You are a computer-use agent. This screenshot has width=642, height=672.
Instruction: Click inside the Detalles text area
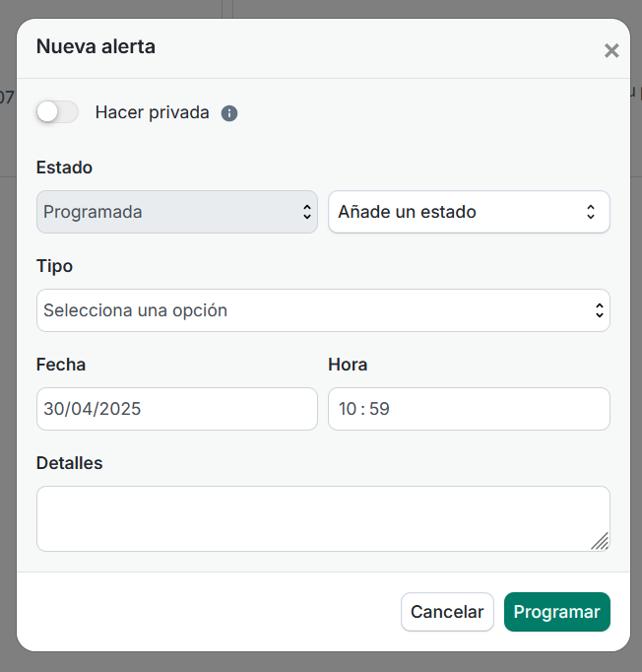[x=323, y=518]
